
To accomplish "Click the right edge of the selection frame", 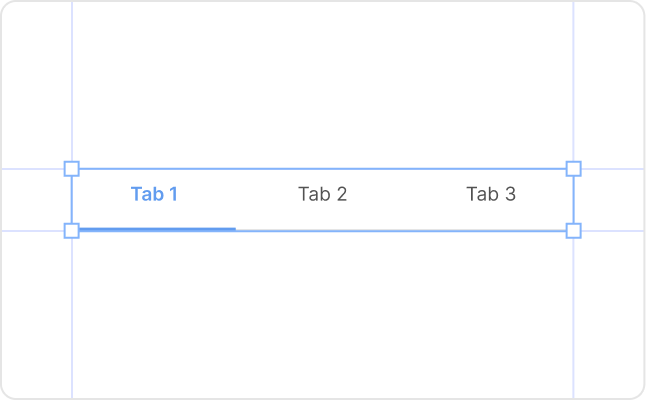I will pyautogui.click(x=573, y=200).
